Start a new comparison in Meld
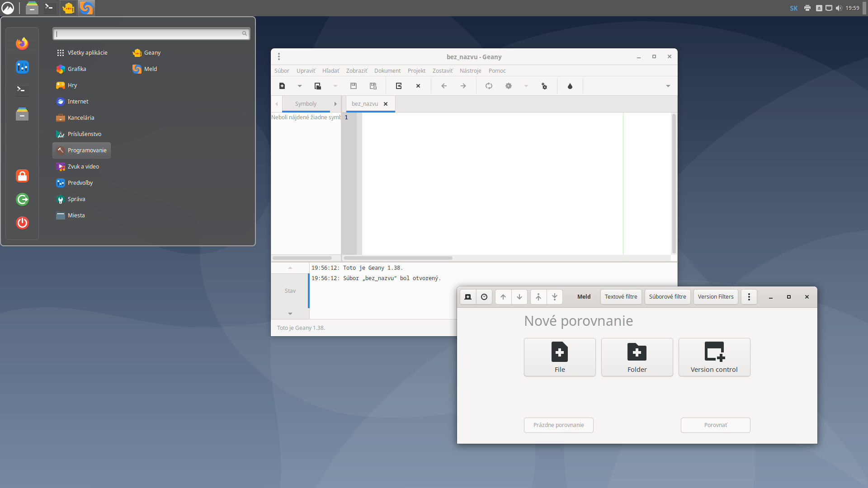868x488 pixels. [x=468, y=297]
